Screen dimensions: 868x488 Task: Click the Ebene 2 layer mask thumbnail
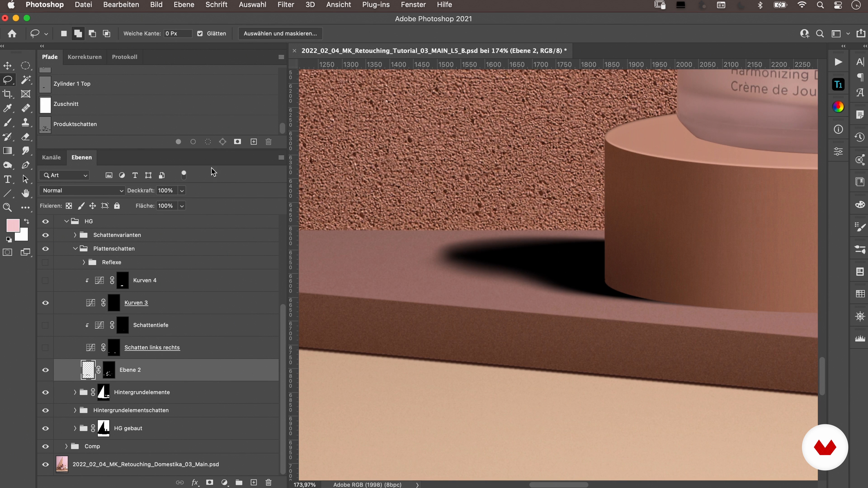[109, 370]
